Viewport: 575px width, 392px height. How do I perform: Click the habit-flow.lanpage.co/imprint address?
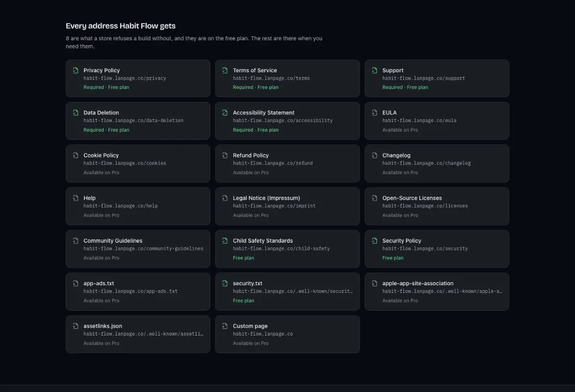(x=274, y=206)
